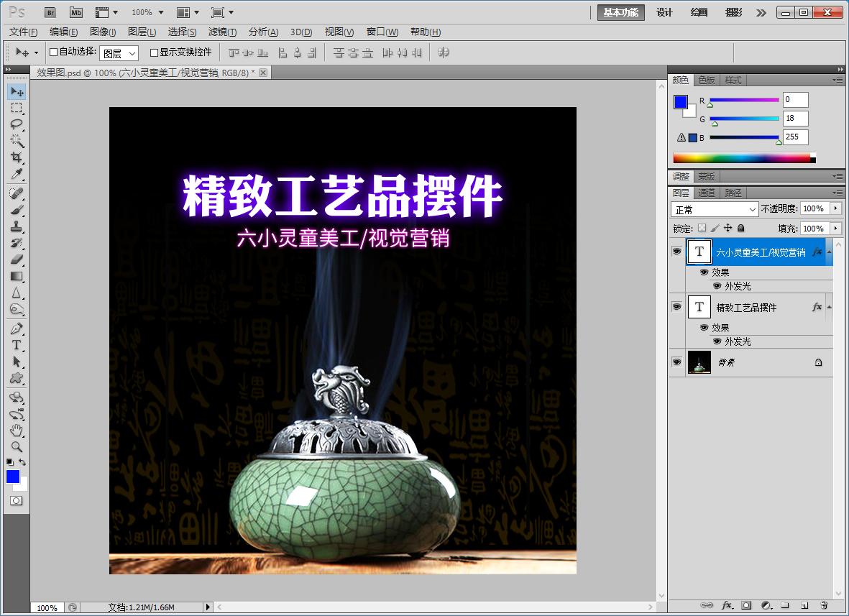Select the Move tool
This screenshot has width=849, height=616.
coord(16,91)
